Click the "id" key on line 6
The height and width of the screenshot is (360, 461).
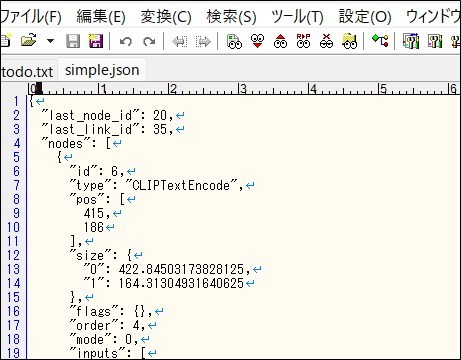(x=83, y=171)
